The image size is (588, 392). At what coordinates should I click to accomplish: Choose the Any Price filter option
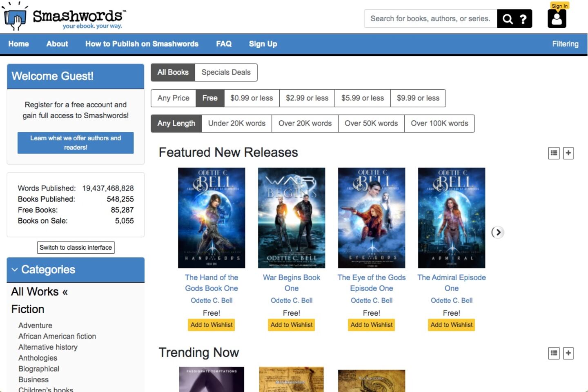click(173, 98)
